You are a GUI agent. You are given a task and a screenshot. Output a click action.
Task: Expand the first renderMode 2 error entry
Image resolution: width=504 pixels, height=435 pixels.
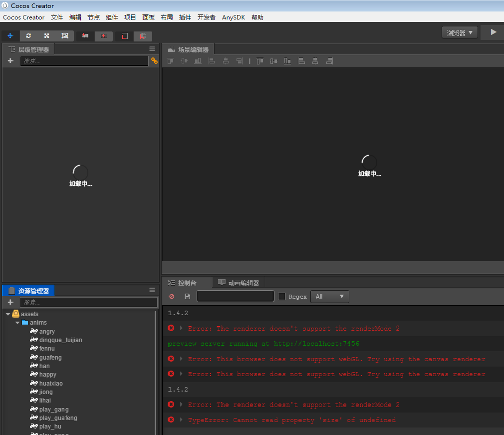[x=181, y=328]
